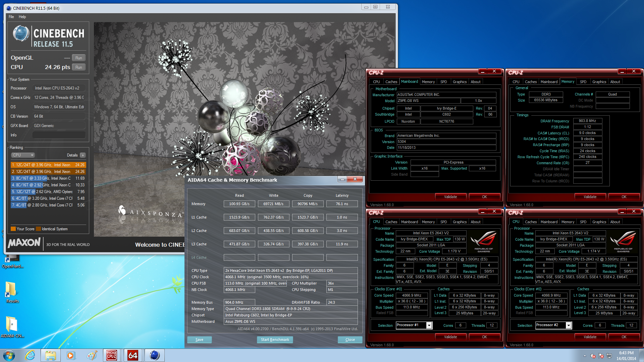Click Save in AIDA64 benchmark
This screenshot has width=644, height=362.
[199, 340]
